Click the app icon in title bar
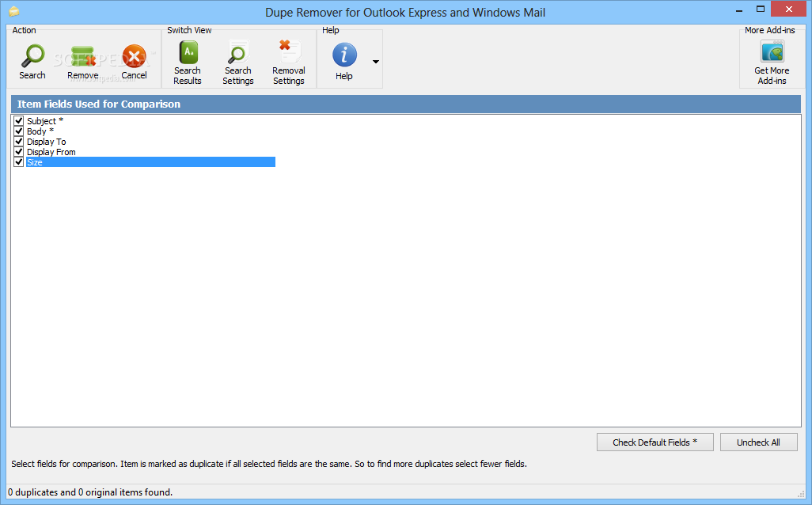812x505 pixels. click(14, 11)
